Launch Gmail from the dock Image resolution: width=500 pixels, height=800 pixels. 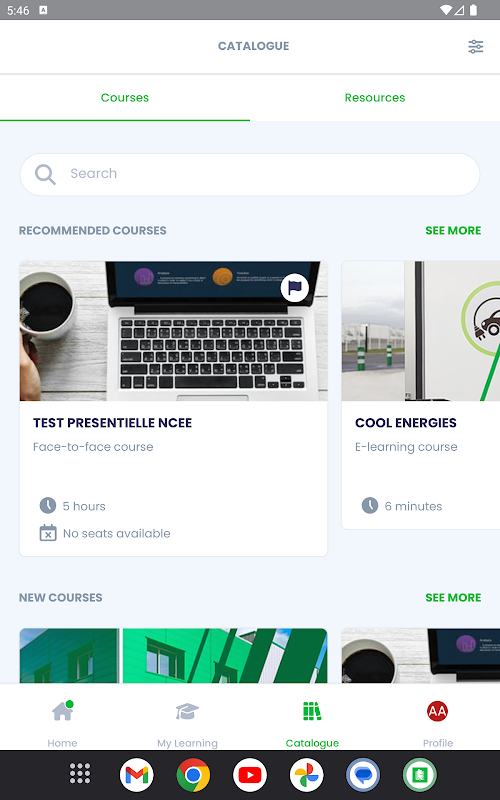click(x=137, y=775)
